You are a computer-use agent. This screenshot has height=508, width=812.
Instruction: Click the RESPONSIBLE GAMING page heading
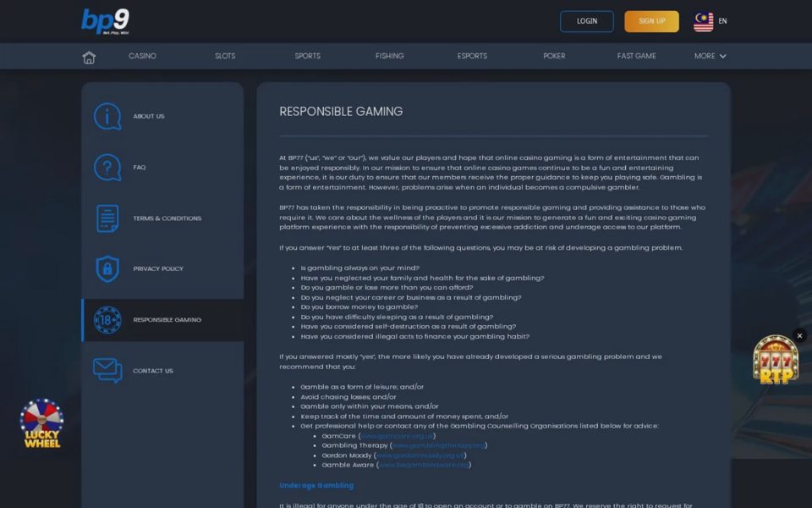[x=341, y=112]
